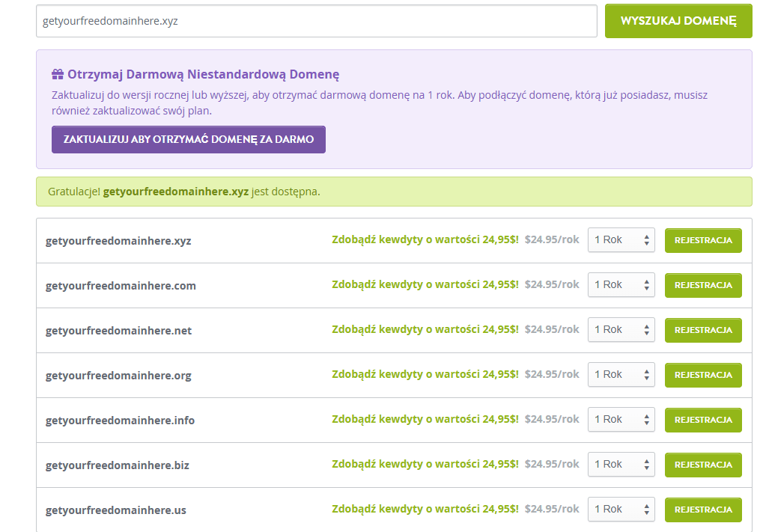Expand the year selector for the .net domain

click(621, 330)
